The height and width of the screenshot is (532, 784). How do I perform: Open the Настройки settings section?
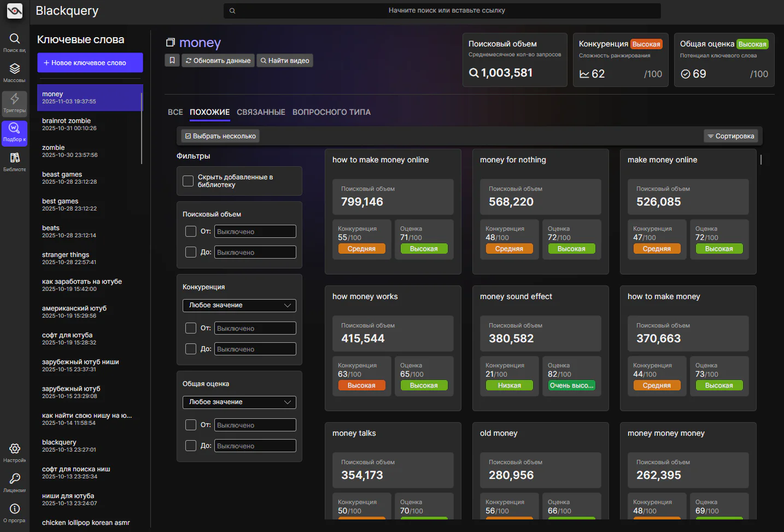[14, 452]
